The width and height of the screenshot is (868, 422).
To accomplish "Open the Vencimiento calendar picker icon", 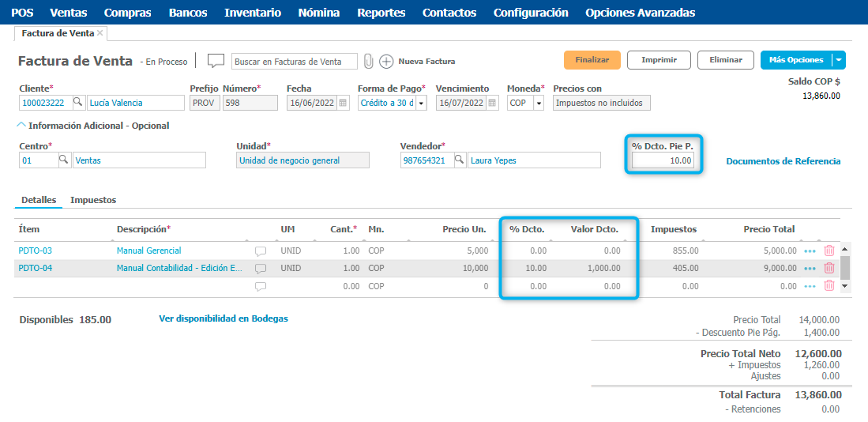I will pyautogui.click(x=492, y=103).
